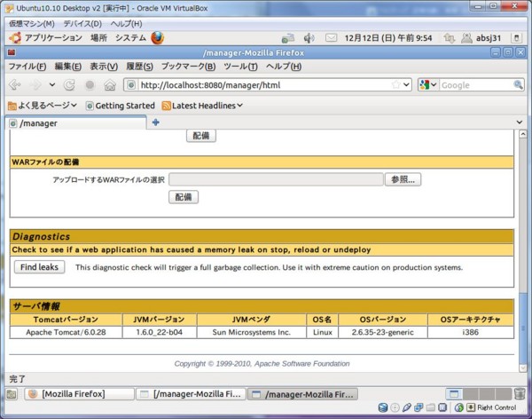
Task: Click the 1.6.0_22-b04 JVM version cell
Action: pyautogui.click(x=160, y=332)
